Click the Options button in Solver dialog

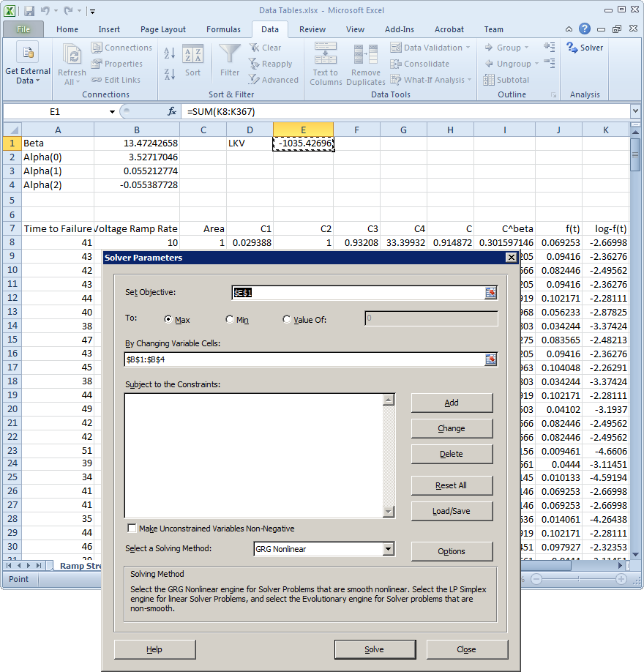tap(452, 551)
